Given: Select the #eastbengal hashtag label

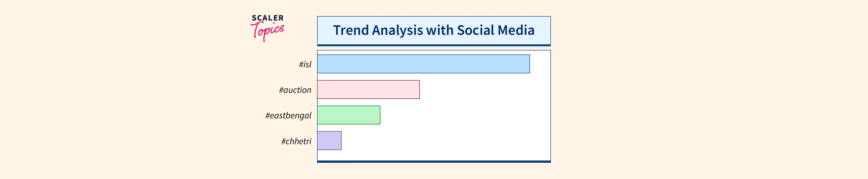Looking at the screenshot, I should [x=288, y=115].
